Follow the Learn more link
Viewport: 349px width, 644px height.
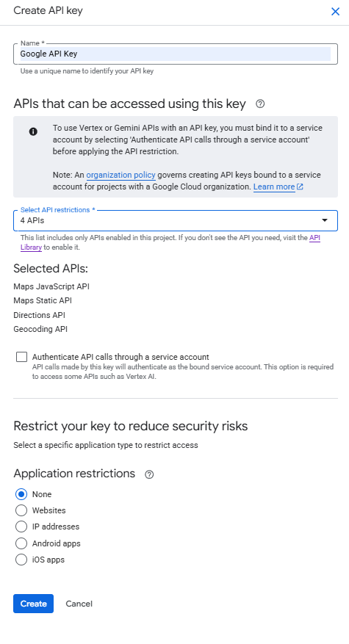point(274,187)
